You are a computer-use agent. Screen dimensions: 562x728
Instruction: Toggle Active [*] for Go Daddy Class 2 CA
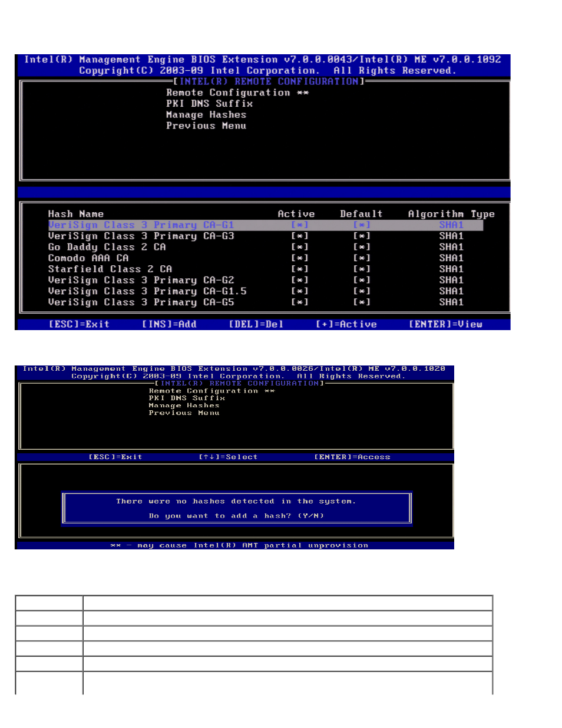[300, 247]
